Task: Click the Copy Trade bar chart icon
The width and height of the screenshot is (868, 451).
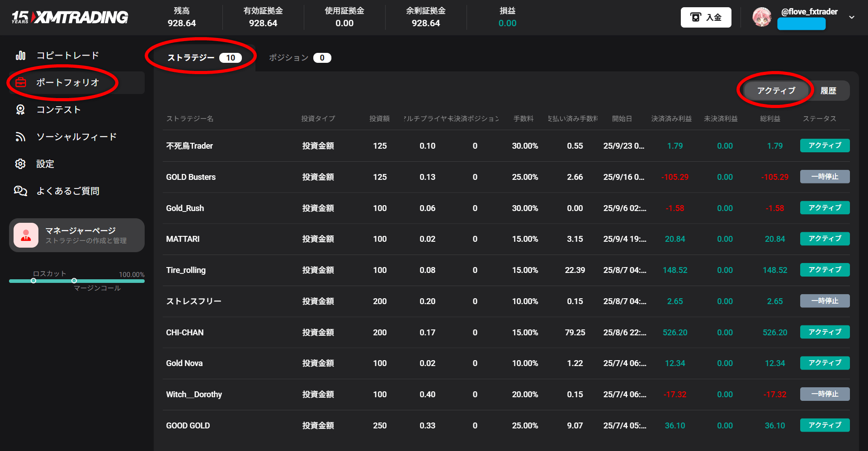Action: coord(20,56)
